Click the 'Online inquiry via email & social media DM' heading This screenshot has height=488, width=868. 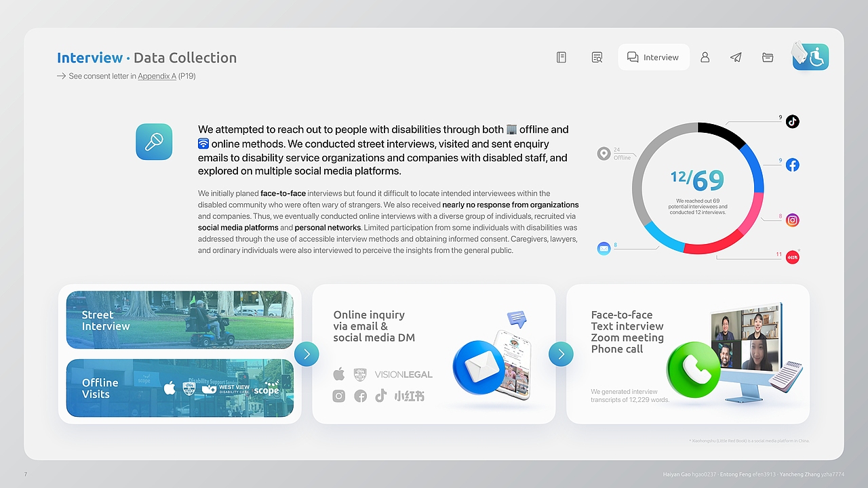374,326
